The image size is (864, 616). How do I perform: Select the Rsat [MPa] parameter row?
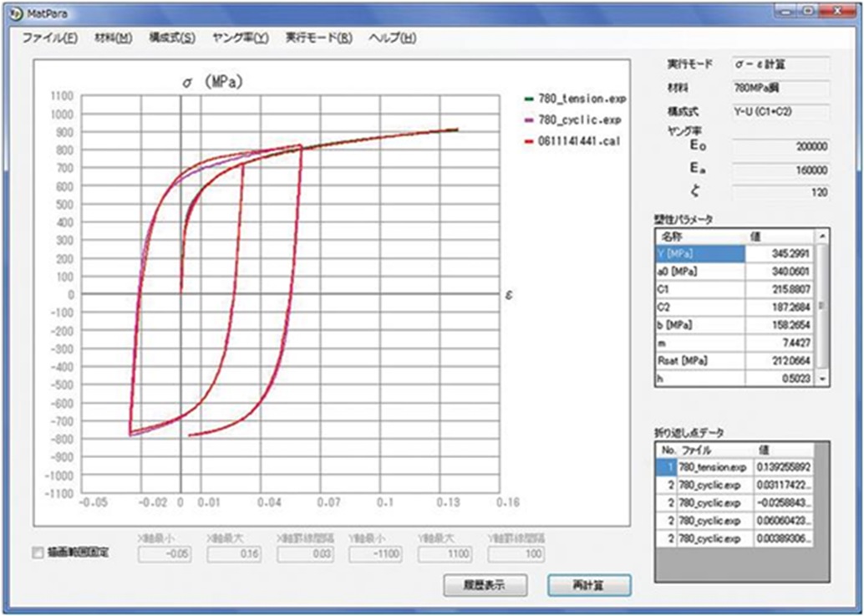tap(700, 361)
